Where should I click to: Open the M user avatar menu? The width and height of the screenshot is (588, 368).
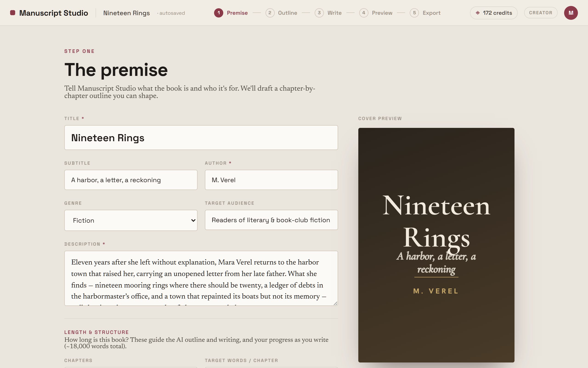571,13
